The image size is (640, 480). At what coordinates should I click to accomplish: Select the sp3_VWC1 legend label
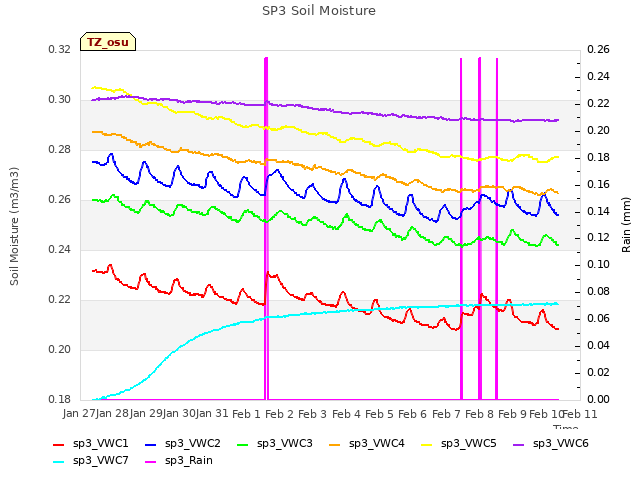[x=100, y=444]
